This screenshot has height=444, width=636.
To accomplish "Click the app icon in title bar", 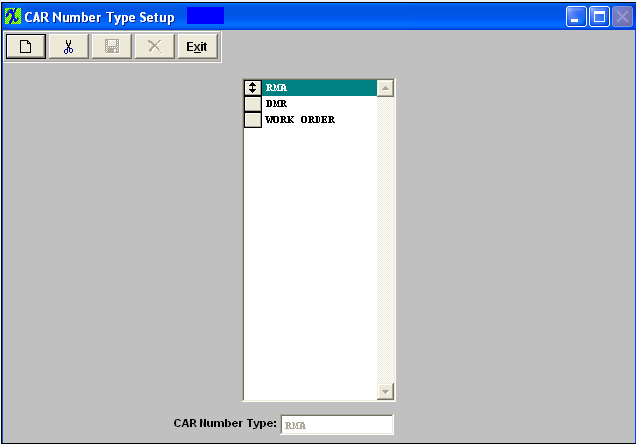I will (13, 17).
